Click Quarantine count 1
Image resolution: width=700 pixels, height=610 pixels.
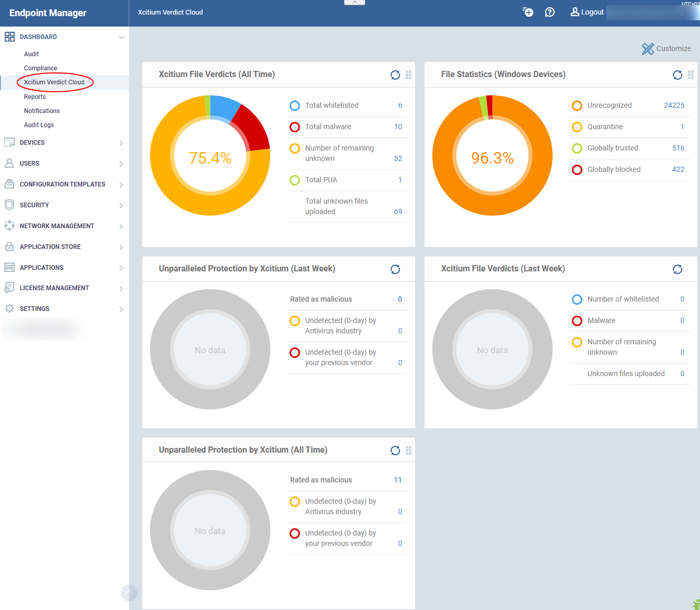(x=682, y=127)
